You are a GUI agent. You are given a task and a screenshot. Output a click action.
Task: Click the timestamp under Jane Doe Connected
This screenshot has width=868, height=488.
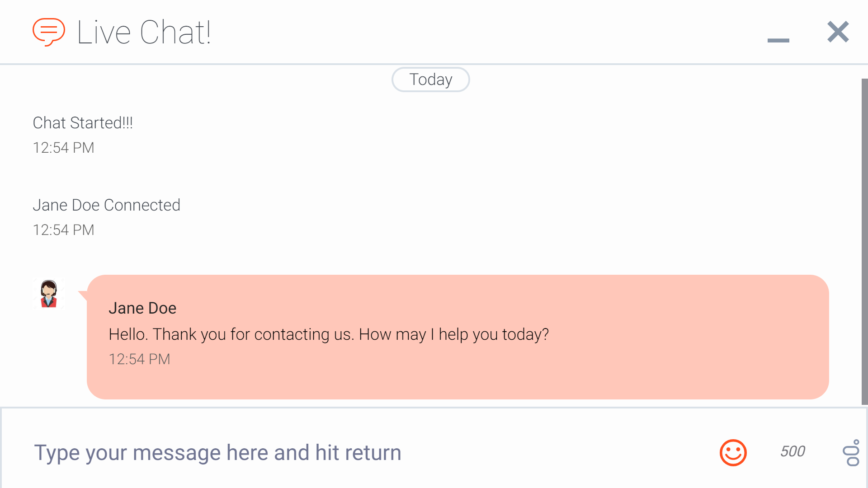[63, 230]
